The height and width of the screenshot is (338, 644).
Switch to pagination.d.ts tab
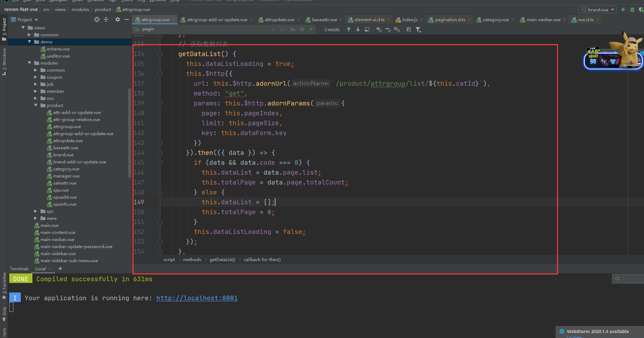[450, 20]
